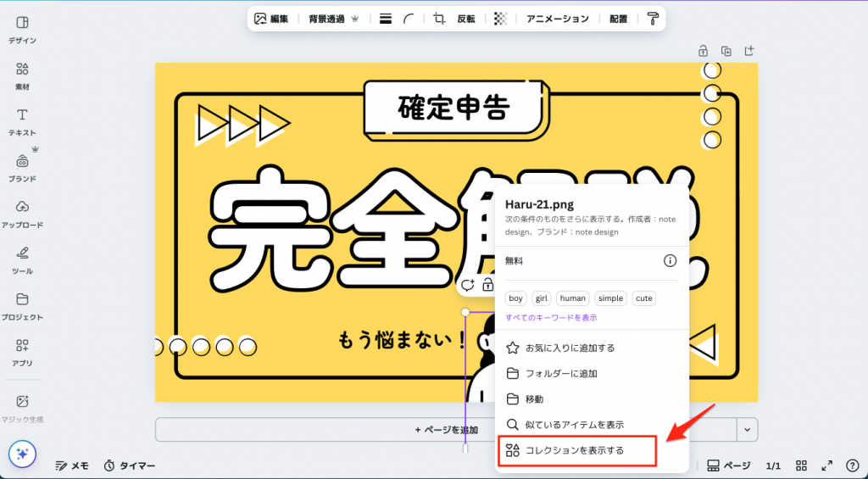The image size is (868, 479).
Task: Open the 素材 (Elements) sidebar panel
Action: [x=23, y=75]
